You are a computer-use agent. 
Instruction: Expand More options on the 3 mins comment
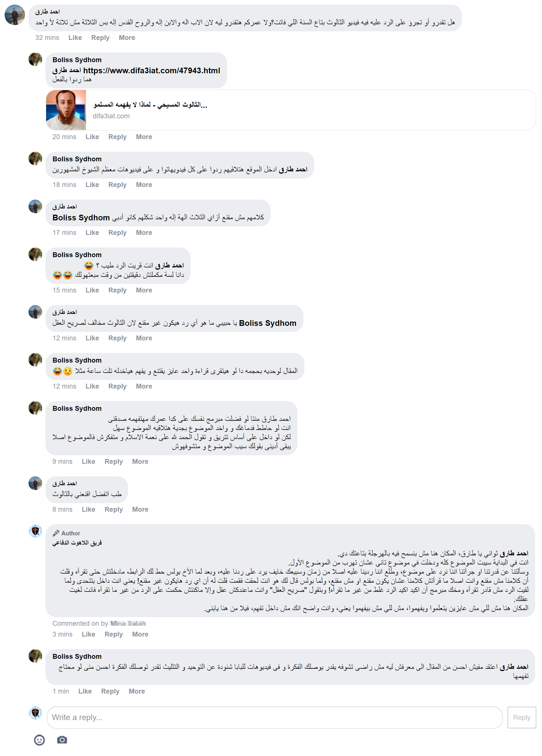[x=140, y=634]
